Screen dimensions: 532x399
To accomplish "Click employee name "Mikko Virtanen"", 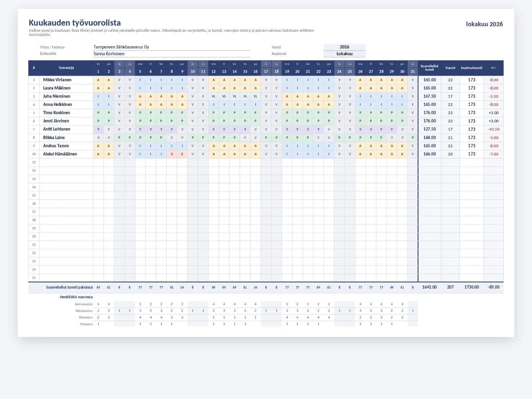I will (57, 80).
